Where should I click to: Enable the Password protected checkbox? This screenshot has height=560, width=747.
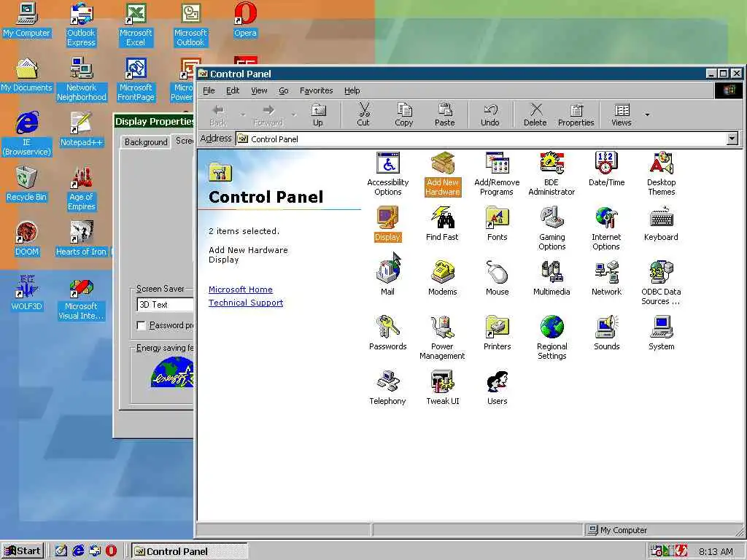141,325
